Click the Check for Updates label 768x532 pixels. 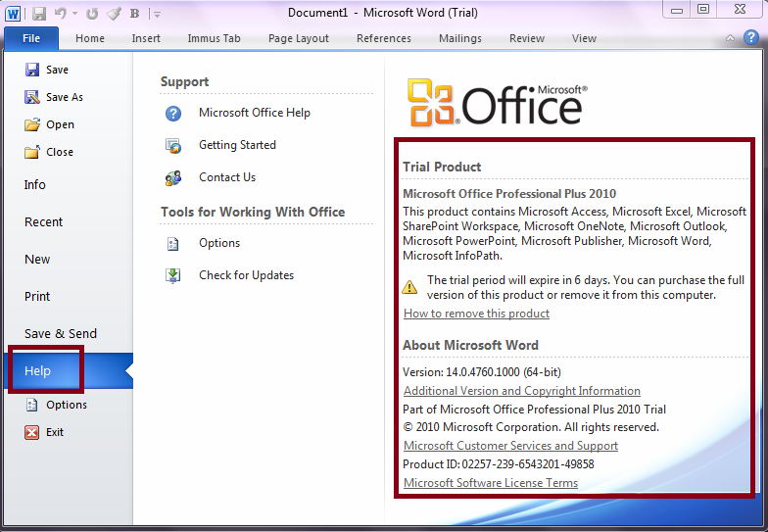tap(247, 275)
